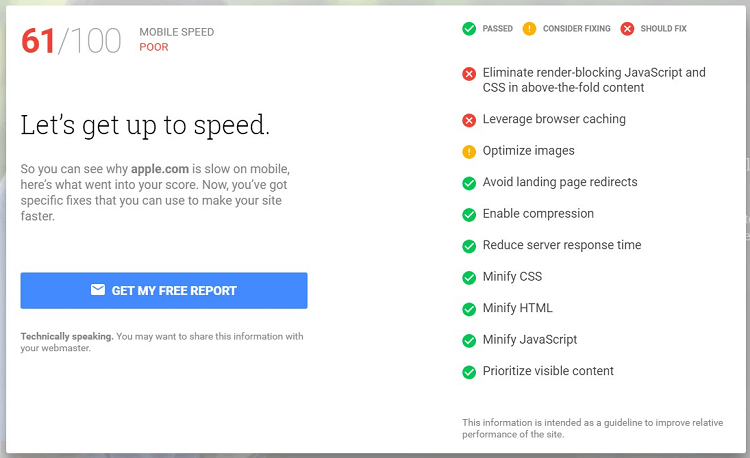Select 'Avoid landing page redirects' text

click(x=560, y=182)
